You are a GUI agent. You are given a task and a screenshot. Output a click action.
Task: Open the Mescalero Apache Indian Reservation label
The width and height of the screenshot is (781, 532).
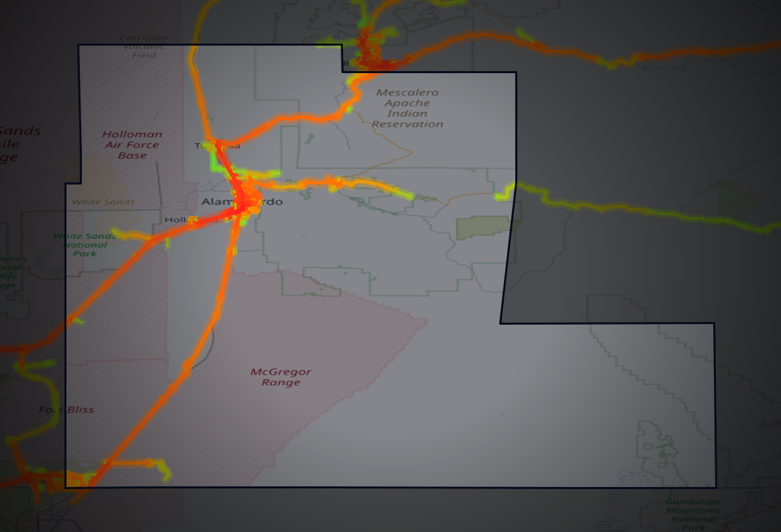[409, 103]
